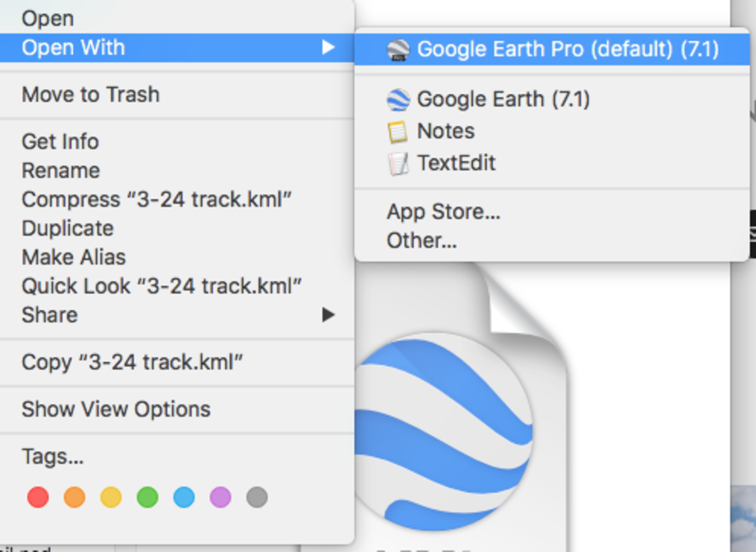Viewport: 756px width, 552px height.
Task: Expand the Share submenu arrow
Action: click(328, 314)
